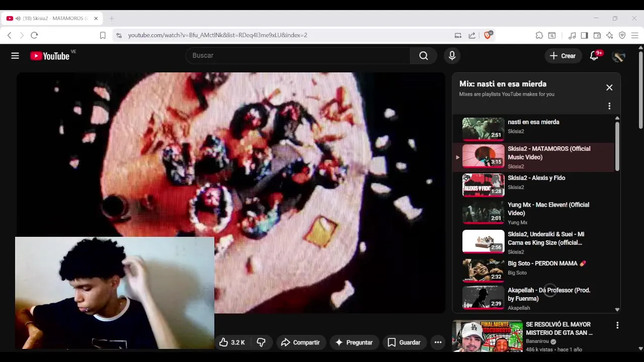
Task: Toggle the browser sidebar panel
Action: point(584,35)
